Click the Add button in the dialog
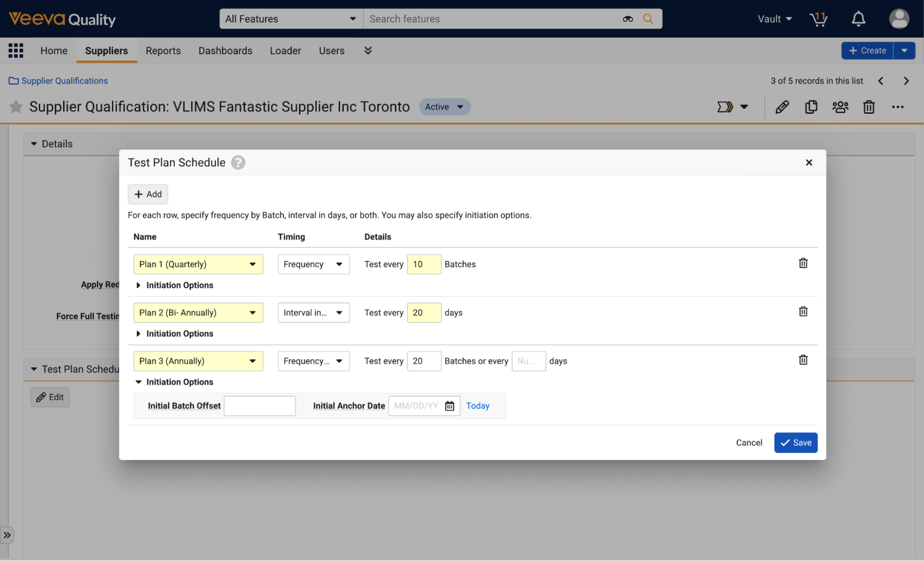924x561 pixels. (x=148, y=194)
